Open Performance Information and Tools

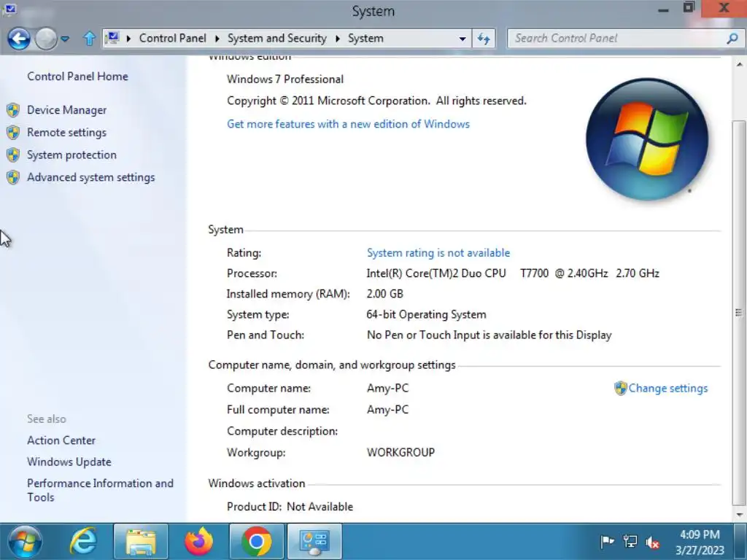[100, 490]
